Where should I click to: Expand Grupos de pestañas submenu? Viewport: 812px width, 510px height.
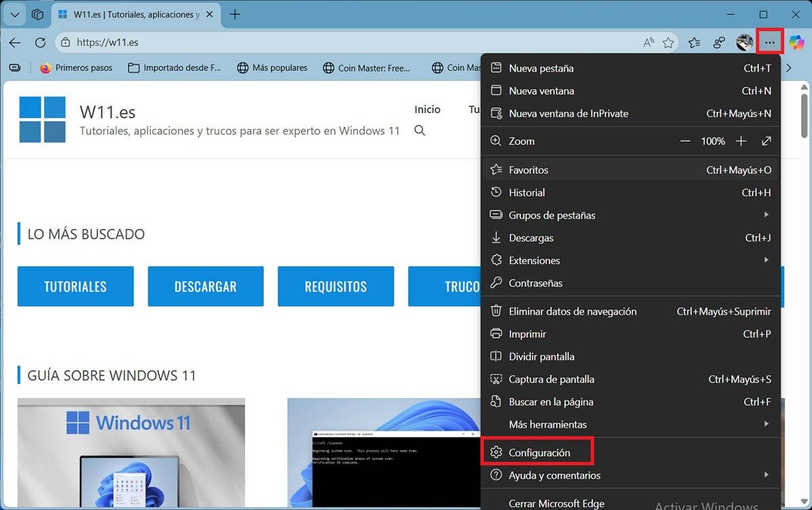[x=766, y=215]
